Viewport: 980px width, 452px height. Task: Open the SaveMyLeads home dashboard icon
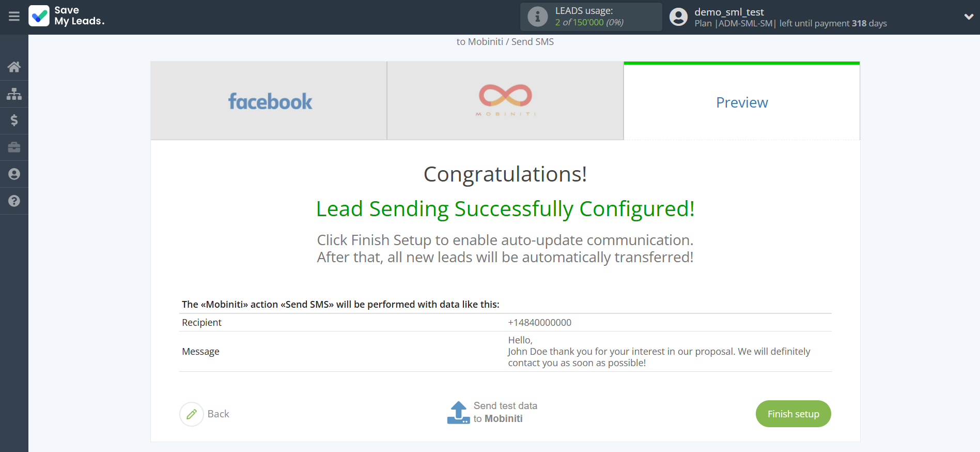coord(14,67)
